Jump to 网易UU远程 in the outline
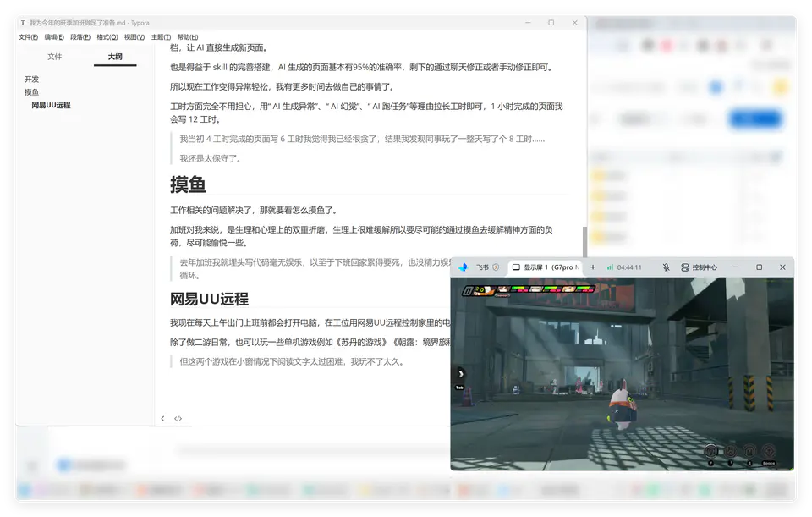 tap(51, 105)
